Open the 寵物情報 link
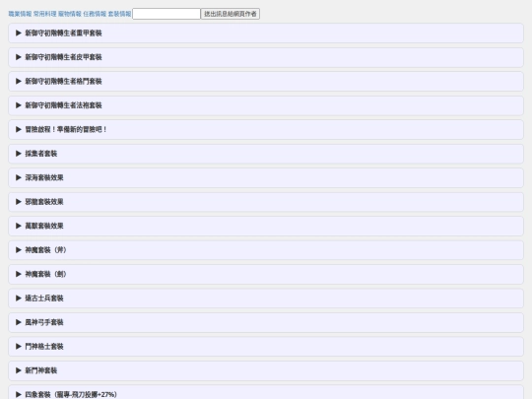This screenshot has width=532, height=399. (70, 14)
